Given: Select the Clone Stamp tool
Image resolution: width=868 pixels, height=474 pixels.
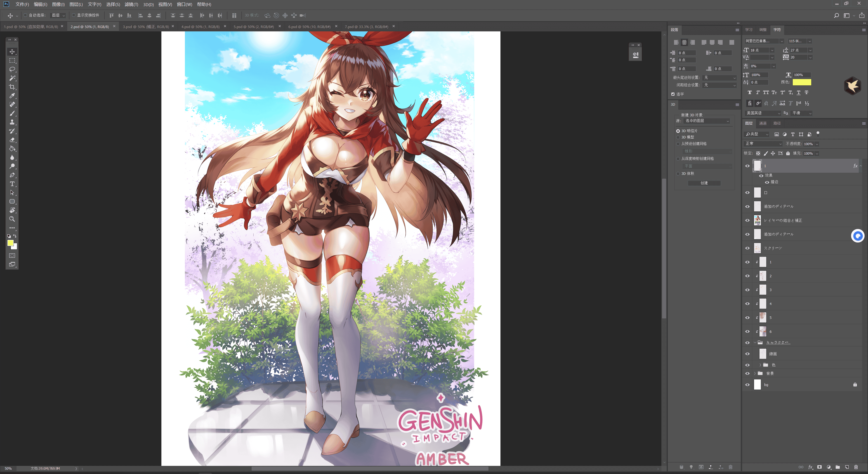Looking at the screenshot, I should (12, 122).
